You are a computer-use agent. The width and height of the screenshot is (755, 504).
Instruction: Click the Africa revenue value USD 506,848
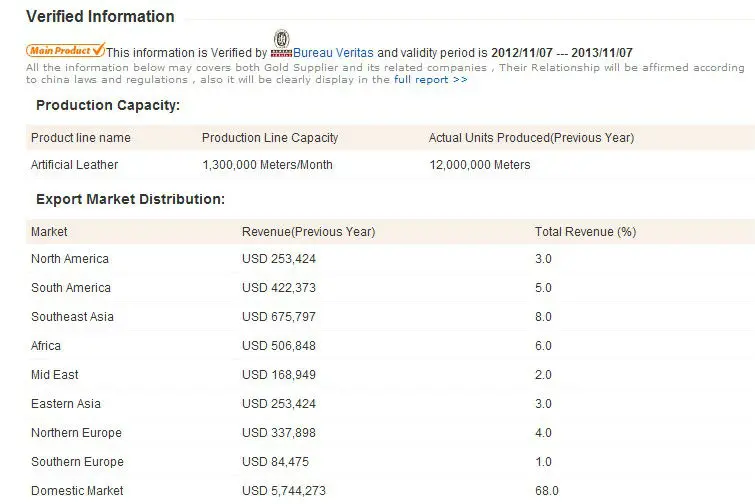(x=282, y=346)
